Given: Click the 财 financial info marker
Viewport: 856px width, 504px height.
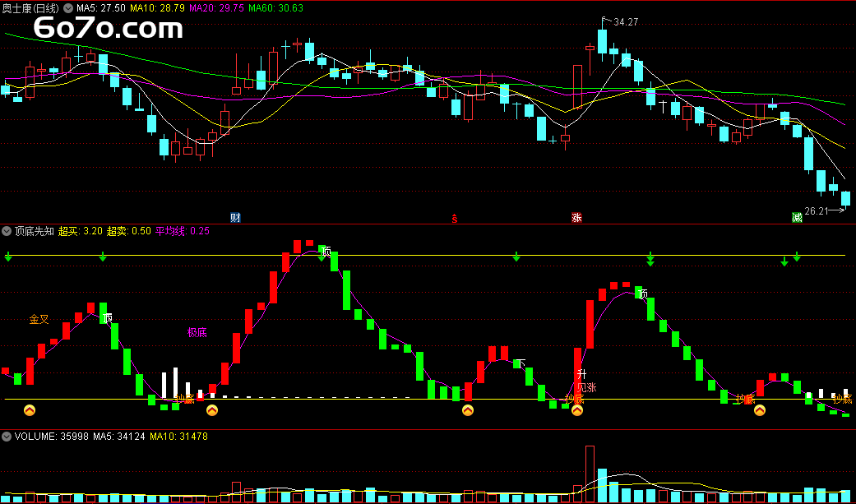Looking at the screenshot, I should pos(235,218).
